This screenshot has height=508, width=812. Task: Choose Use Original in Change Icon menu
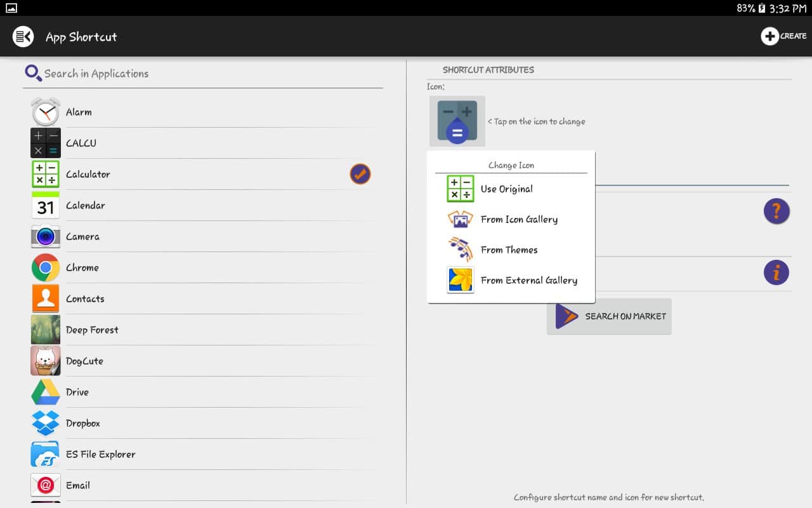[x=506, y=189]
